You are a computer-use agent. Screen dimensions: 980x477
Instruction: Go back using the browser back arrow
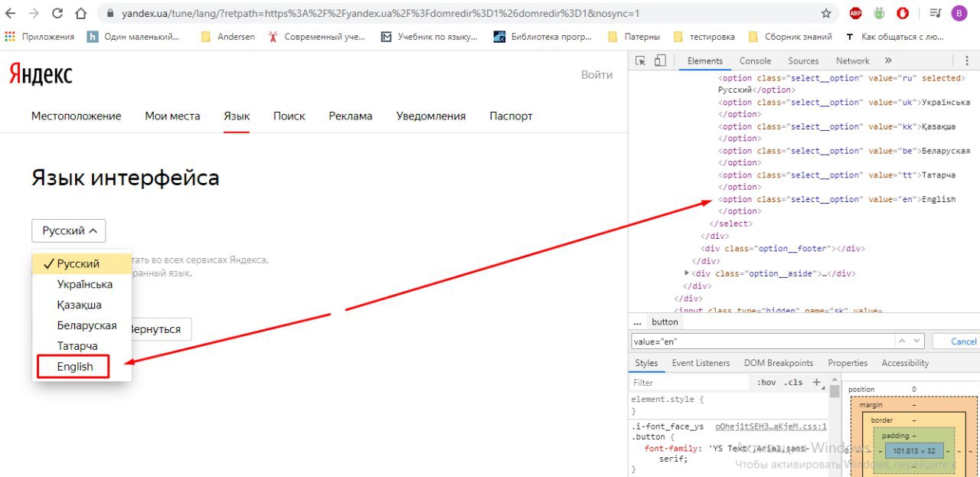coord(11,13)
